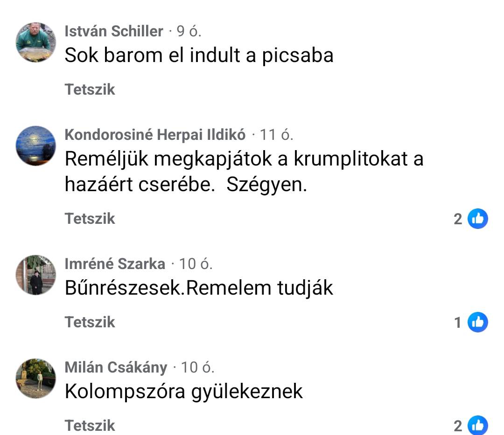Click the comment text 'Kolompszóra gyülekeznek'

(x=184, y=391)
